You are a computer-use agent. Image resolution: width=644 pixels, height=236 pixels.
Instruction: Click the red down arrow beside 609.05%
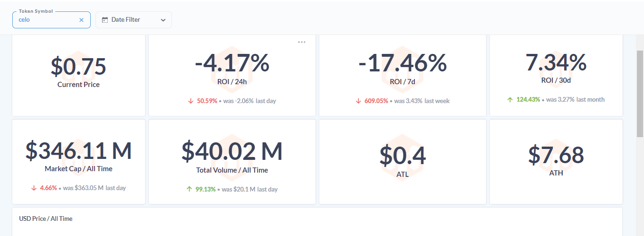(358, 101)
